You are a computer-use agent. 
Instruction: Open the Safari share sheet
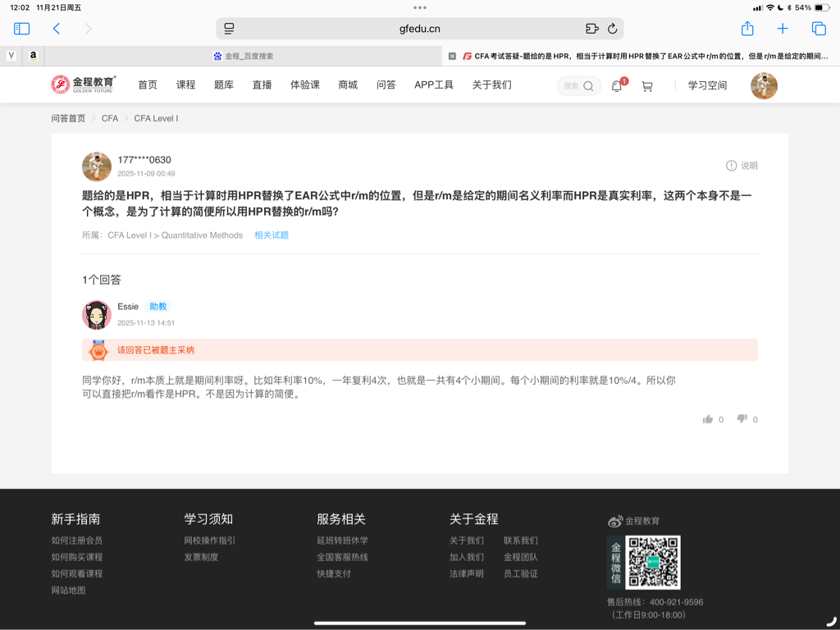point(747,29)
